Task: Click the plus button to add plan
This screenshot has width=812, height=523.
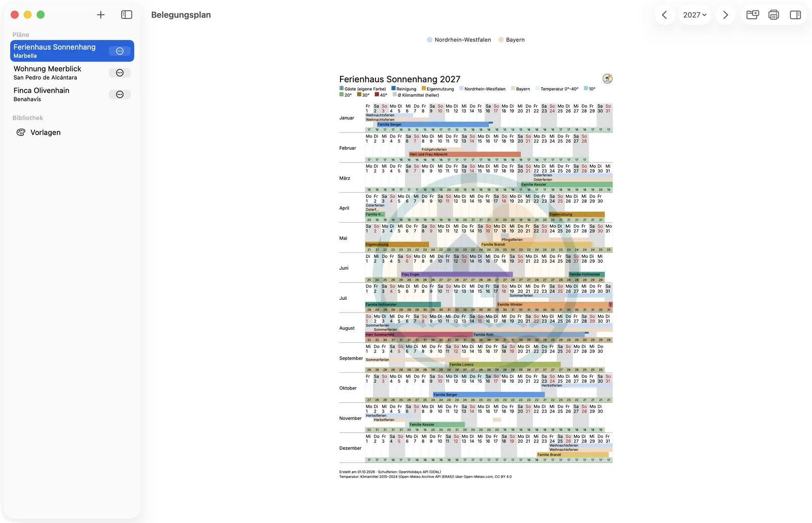Action: click(100, 15)
